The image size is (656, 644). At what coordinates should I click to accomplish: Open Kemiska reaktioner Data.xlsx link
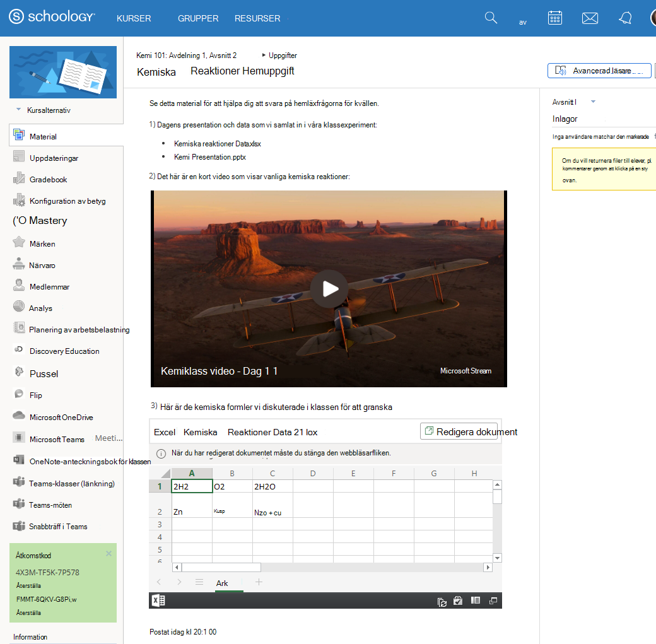point(217,144)
